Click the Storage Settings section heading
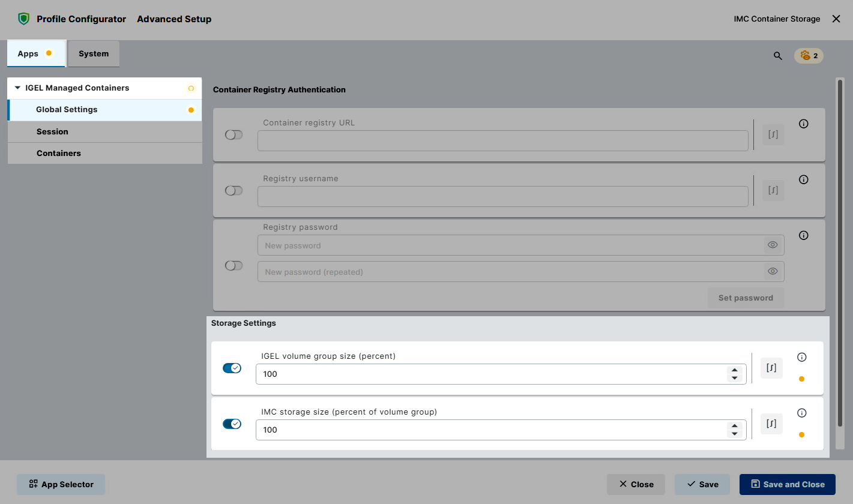This screenshot has height=504, width=853. [244, 323]
